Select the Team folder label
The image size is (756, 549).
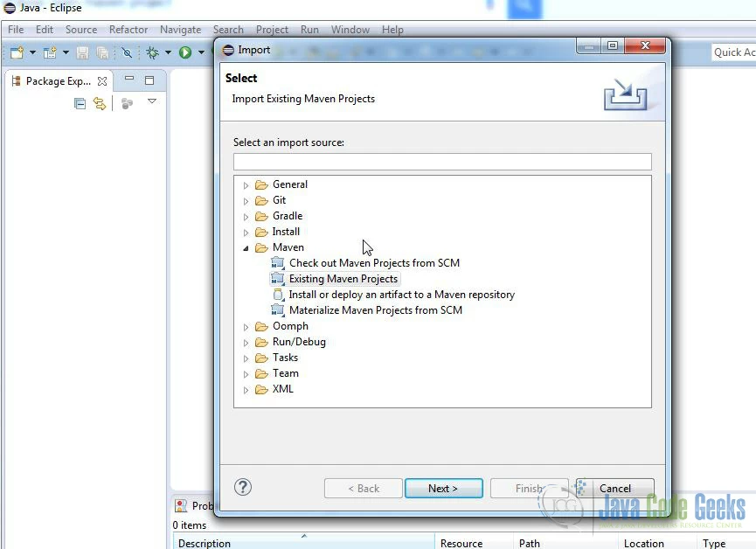(286, 373)
